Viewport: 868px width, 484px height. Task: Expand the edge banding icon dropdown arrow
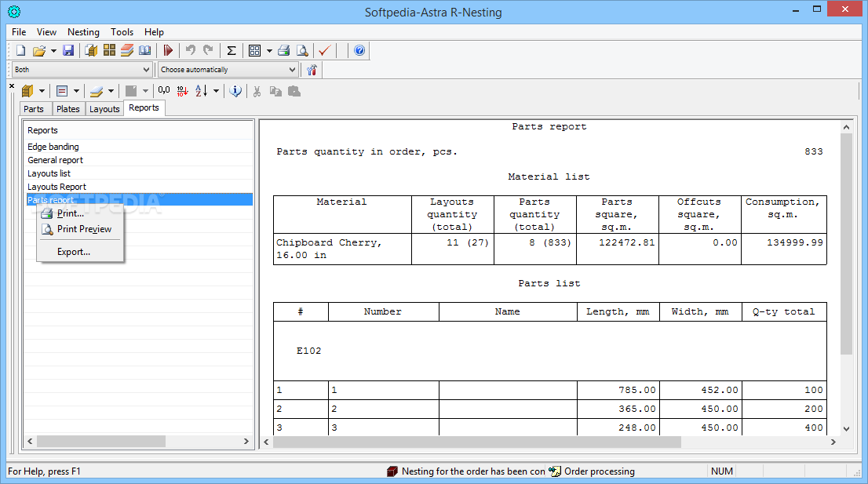coord(76,91)
